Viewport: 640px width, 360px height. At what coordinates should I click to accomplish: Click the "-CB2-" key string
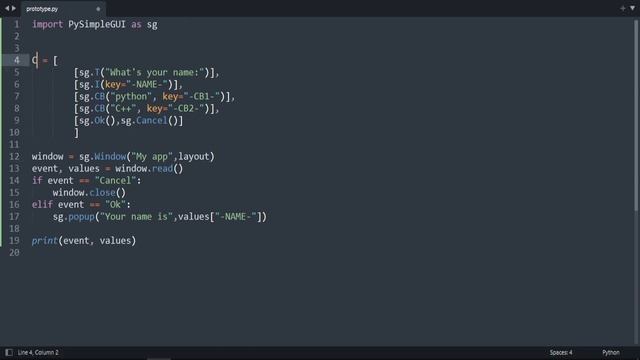tap(186, 109)
